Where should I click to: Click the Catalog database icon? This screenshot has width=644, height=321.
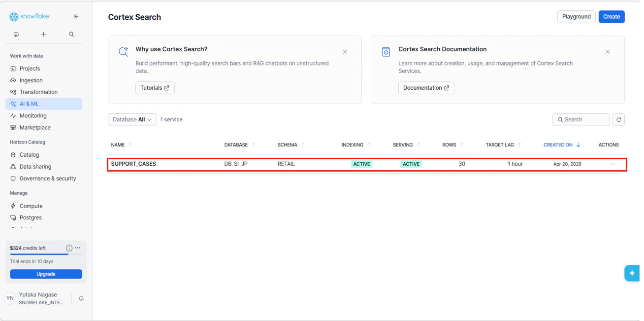coord(13,155)
